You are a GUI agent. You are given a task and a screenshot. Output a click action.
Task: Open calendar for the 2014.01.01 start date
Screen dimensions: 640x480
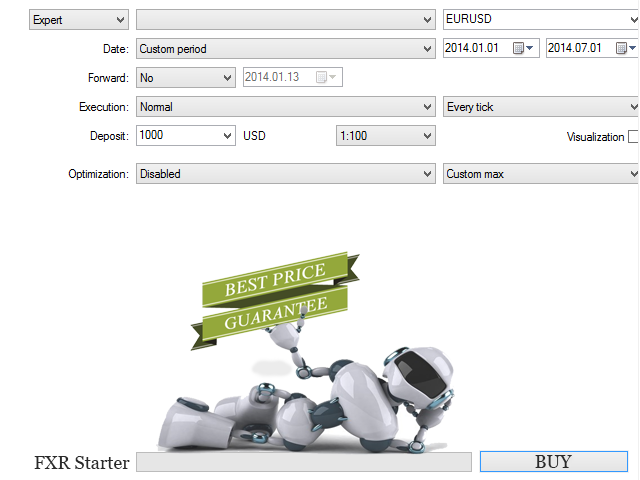tap(523, 48)
